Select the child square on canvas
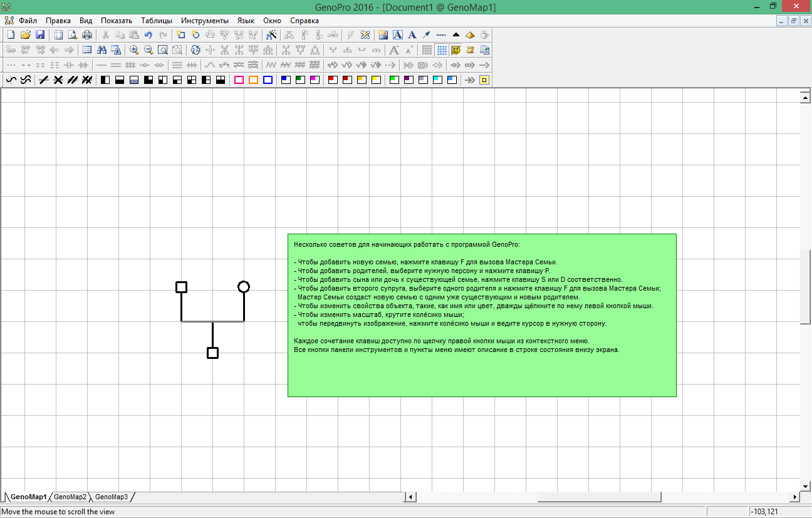The image size is (812, 518). (x=212, y=353)
